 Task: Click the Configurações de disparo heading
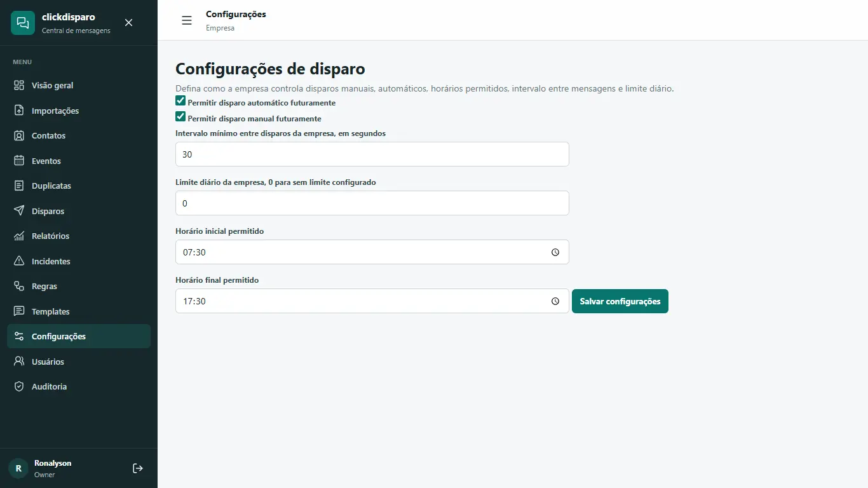point(270,69)
